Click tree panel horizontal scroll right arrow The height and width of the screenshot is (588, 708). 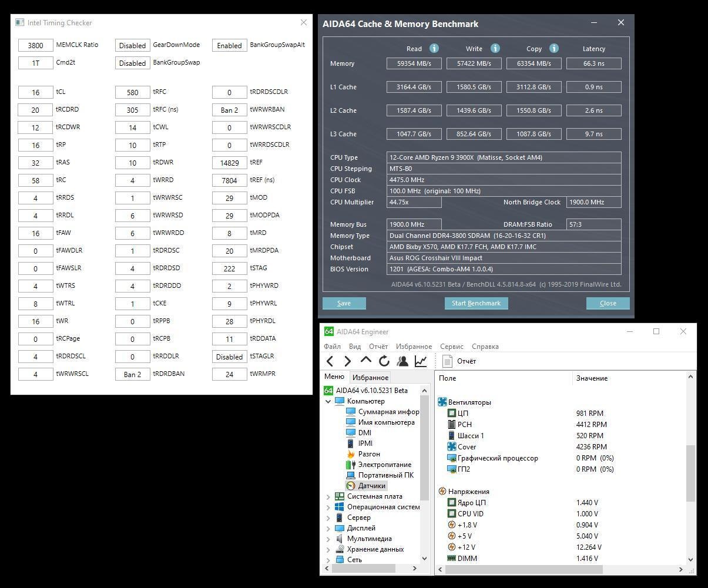point(415,569)
